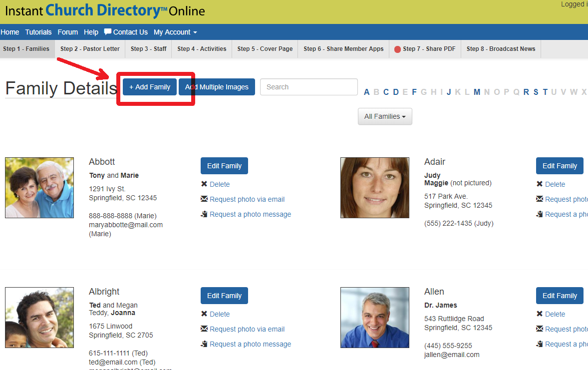Screen dimensions: 588x370
Task: Open the All Families filter dropdown
Action: [384, 116]
